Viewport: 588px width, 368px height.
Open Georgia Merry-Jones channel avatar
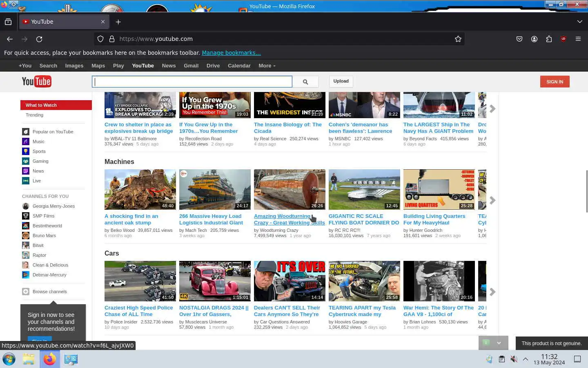click(26, 206)
